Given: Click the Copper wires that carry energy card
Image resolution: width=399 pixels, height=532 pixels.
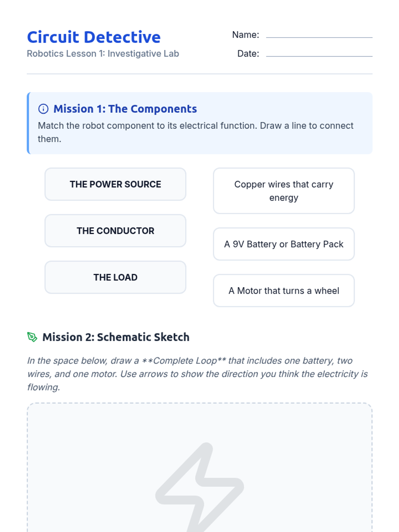Looking at the screenshot, I should tap(284, 191).
